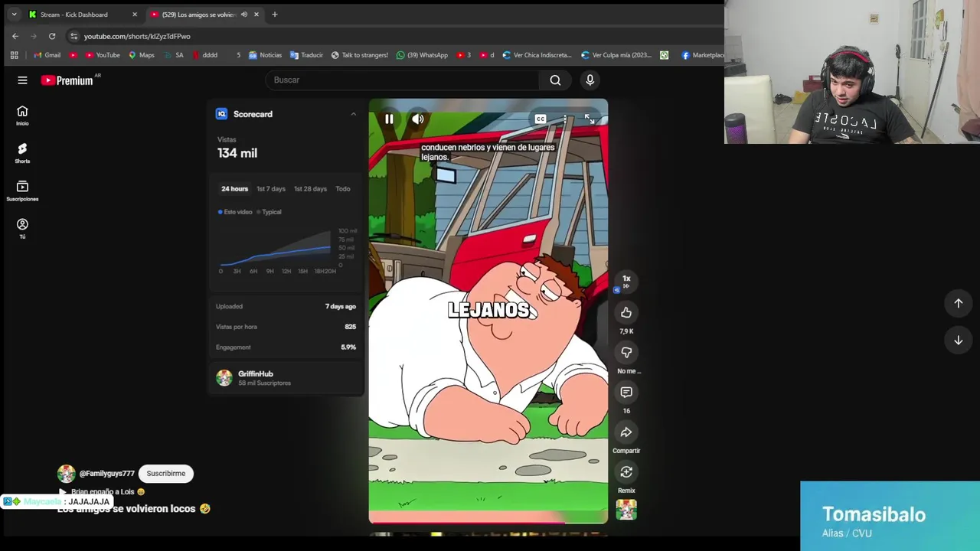Open the Maps bookmark
Image resolution: width=980 pixels, height=551 pixels.
142,55
